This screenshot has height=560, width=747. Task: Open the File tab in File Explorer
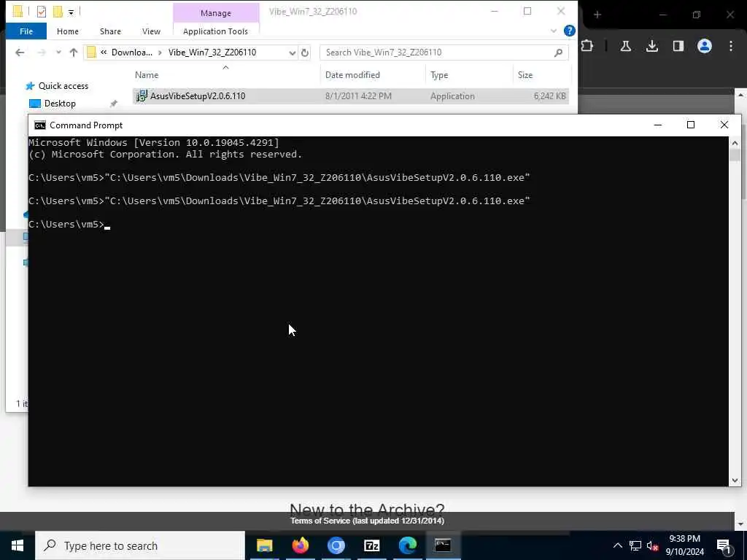(x=26, y=31)
